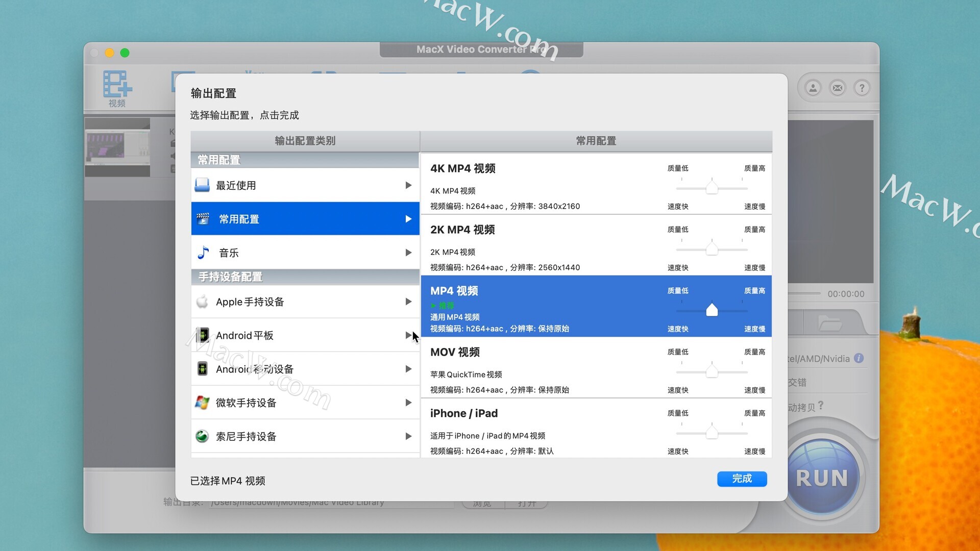Choose the iPhone / iPad profile
Image resolution: width=980 pixels, height=551 pixels.
pos(596,429)
